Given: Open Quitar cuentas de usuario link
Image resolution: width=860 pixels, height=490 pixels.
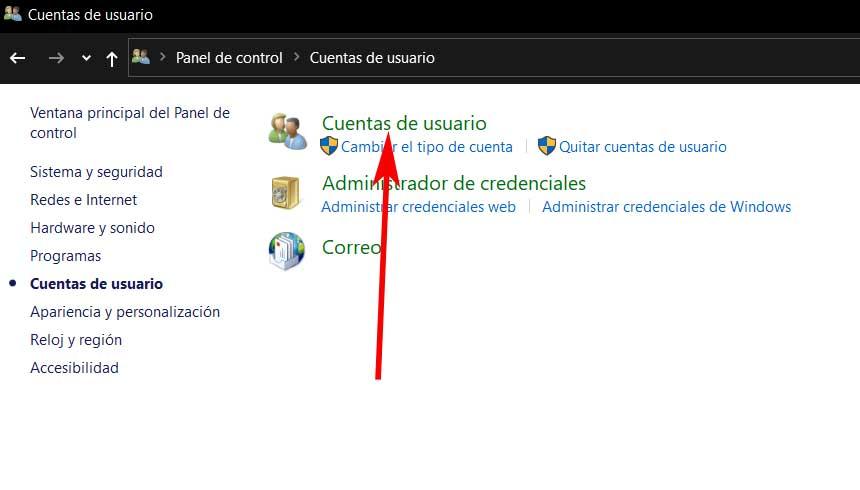Looking at the screenshot, I should point(643,147).
